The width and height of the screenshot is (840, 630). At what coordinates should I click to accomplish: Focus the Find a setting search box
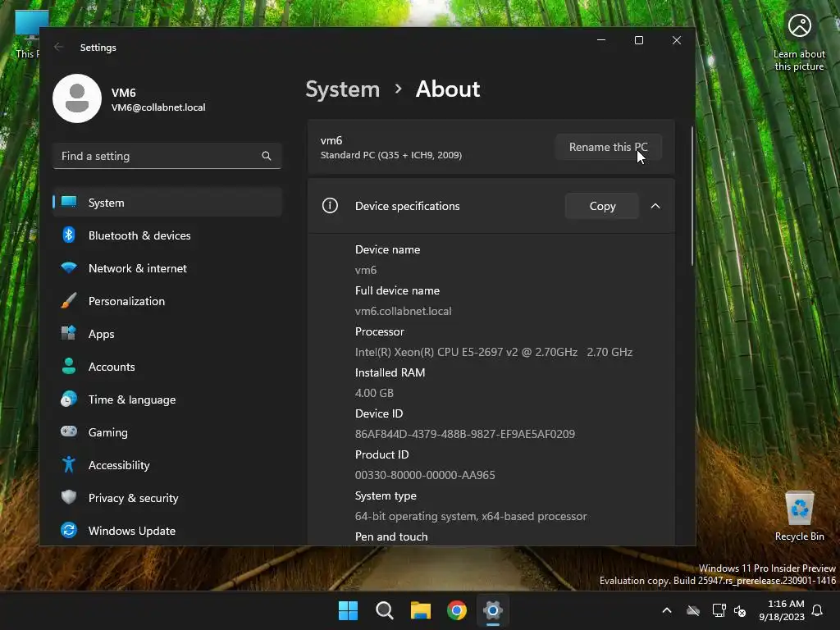pos(167,156)
